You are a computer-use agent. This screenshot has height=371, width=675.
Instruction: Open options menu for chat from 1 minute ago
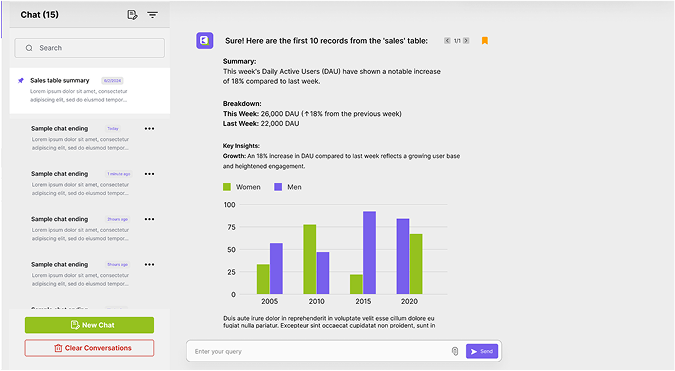(x=149, y=174)
